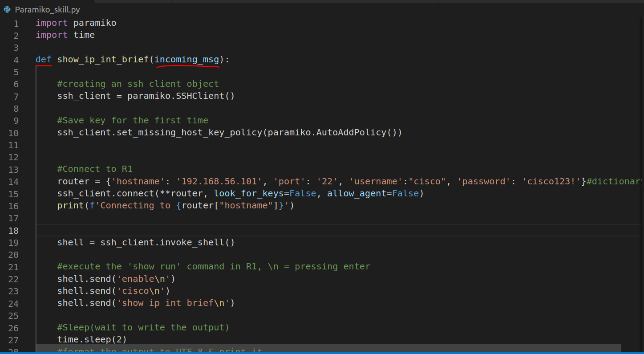The image size is (644, 354).
Task: Click the comment '#Save key for the first time'
Action: (x=133, y=120)
